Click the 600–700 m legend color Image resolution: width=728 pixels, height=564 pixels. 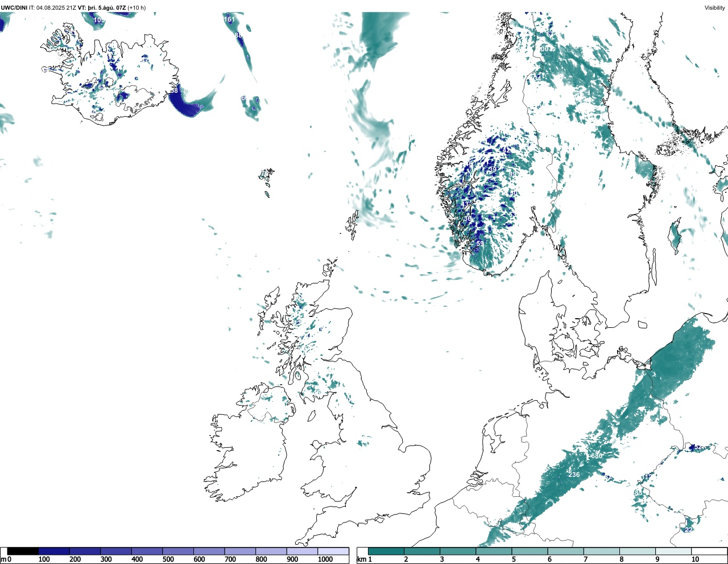coord(209,551)
